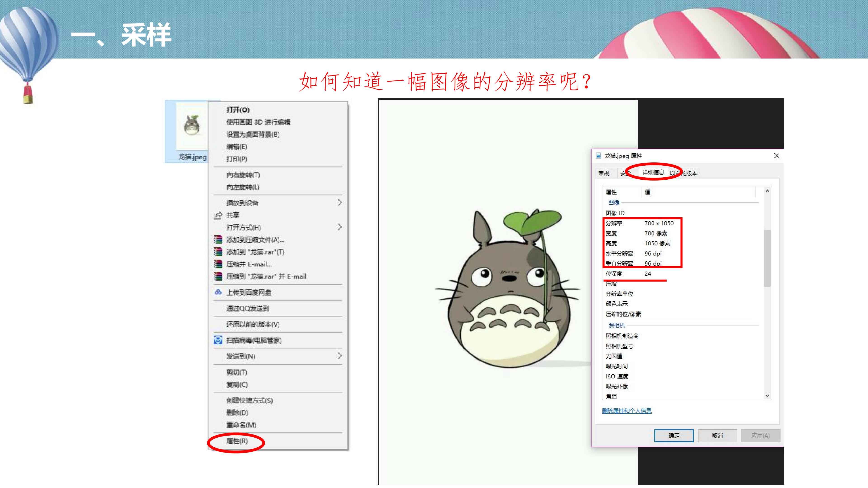Image resolution: width=868 pixels, height=488 pixels.
Task: Click the 取消 button
Action: pyautogui.click(x=717, y=435)
